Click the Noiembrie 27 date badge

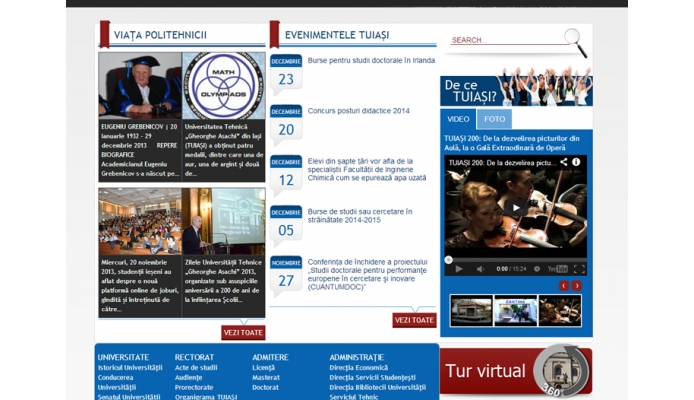286,276
